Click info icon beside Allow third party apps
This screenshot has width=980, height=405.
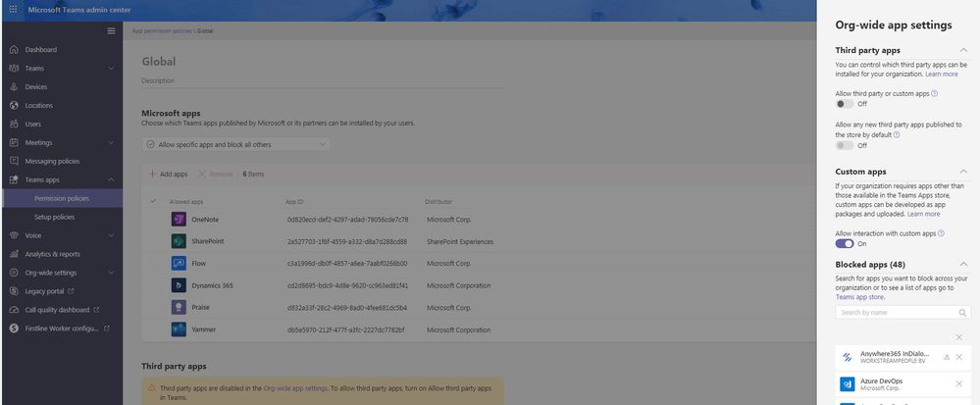(934, 93)
